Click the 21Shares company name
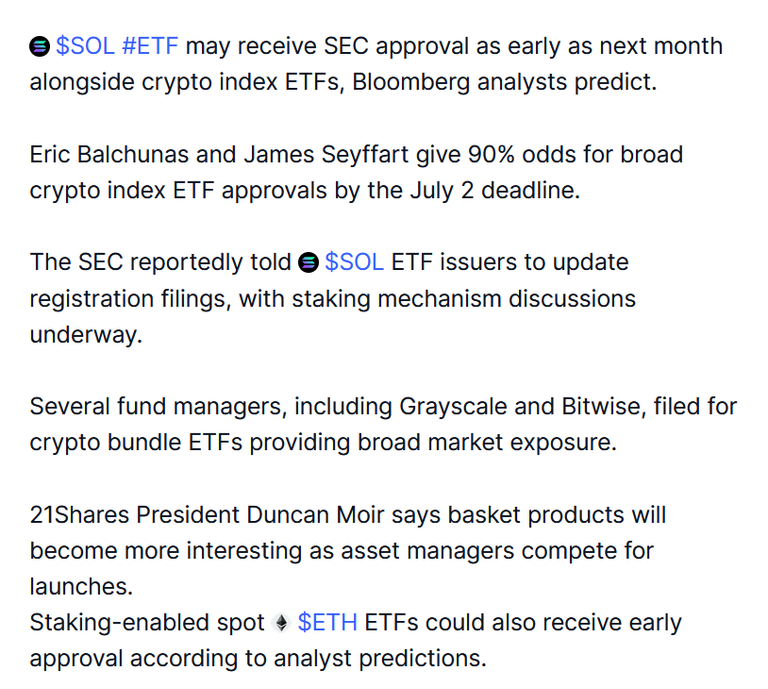Viewport: 768px width, 689px height. pos(79,515)
